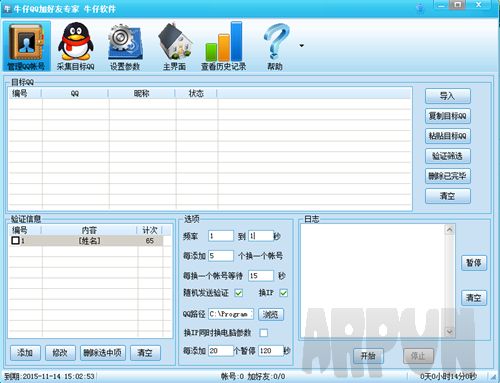Click the log scrollbar up arrow

click(x=449, y=230)
